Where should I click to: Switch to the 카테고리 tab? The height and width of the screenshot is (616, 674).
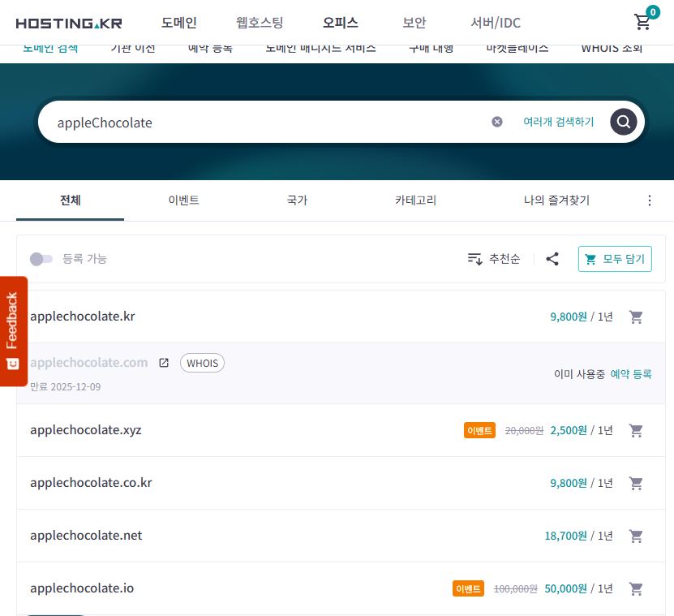(x=415, y=200)
